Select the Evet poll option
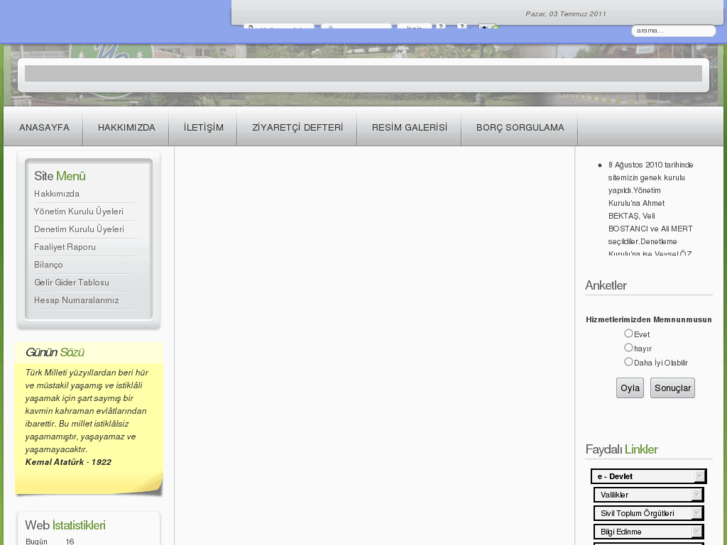The height and width of the screenshot is (545, 727). tap(628, 333)
